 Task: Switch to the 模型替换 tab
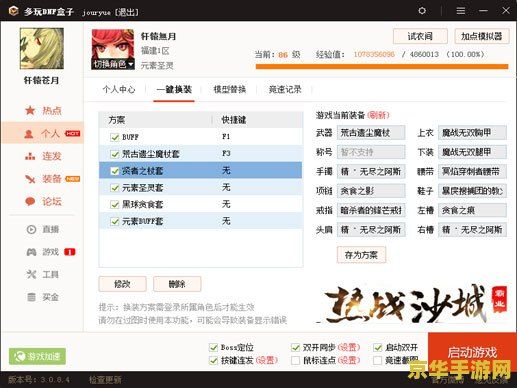(x=230, y=89)
